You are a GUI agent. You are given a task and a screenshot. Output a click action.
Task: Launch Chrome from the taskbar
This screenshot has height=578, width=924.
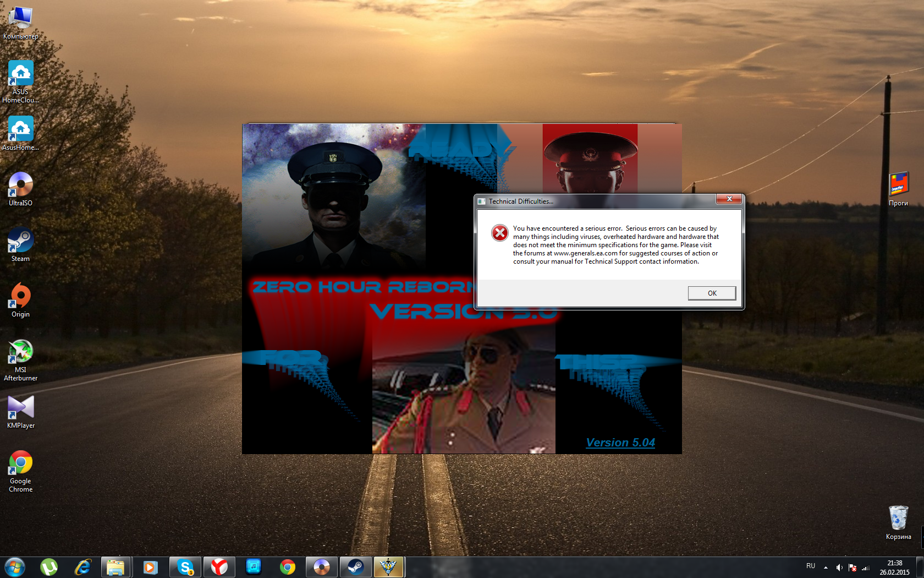pyautogui.click(x=288, y=567)
